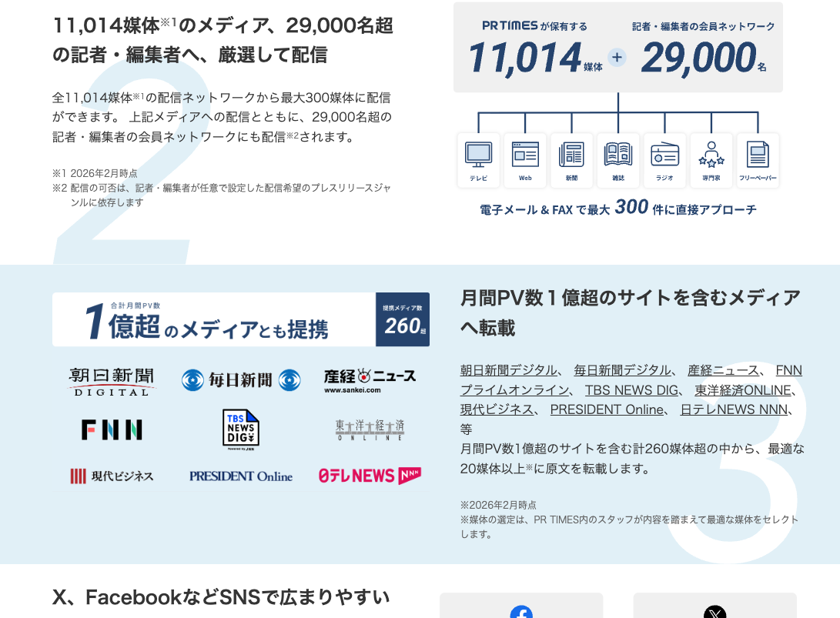Image resolution: width=840 pixels, height=618 pixels.
Task: Click the Web browser icon
Action: pyautogui.click(x=525, y=155)
